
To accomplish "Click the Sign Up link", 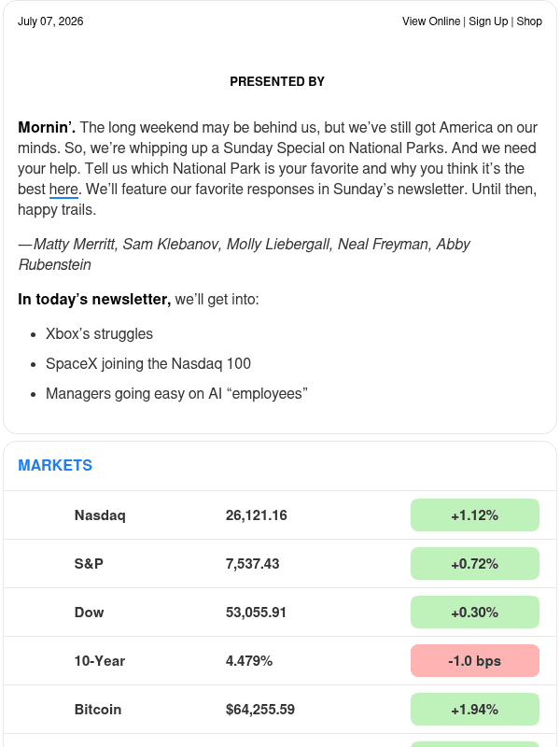I will point(488,21).
